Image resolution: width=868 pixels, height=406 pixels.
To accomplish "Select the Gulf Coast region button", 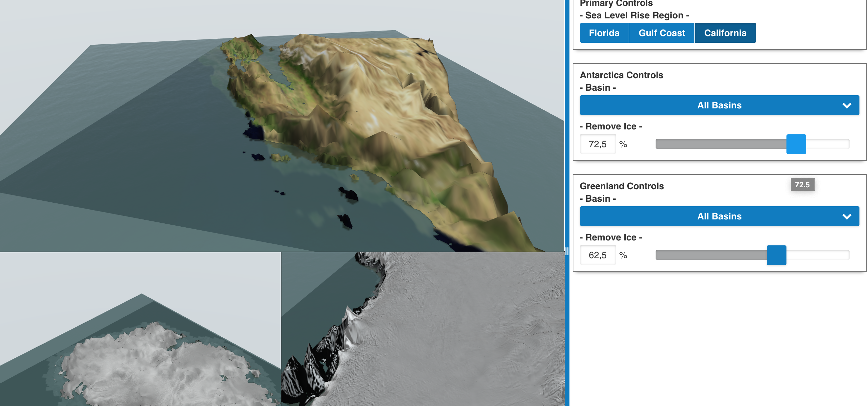I will [x=662, y=33].
